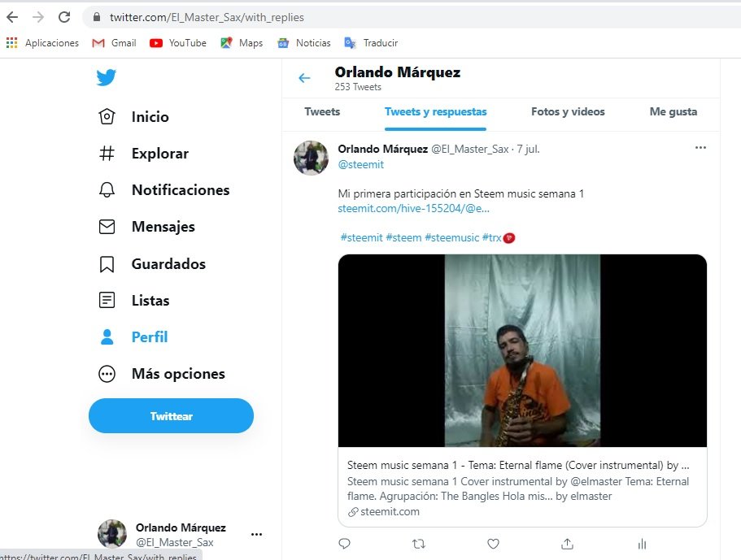Viewport: 741px width, 560px height.
Task: Click the Twitter bird logo
Action: click(107, 77)
